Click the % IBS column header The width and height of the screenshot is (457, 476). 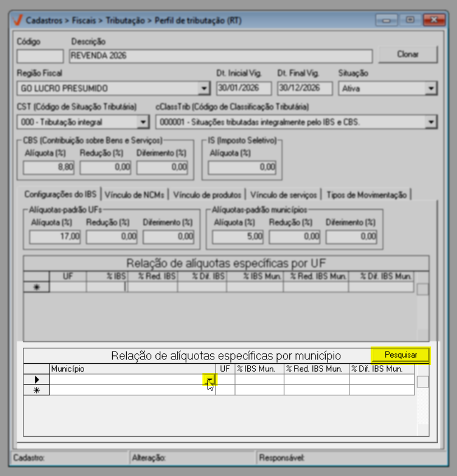(107, 276)
